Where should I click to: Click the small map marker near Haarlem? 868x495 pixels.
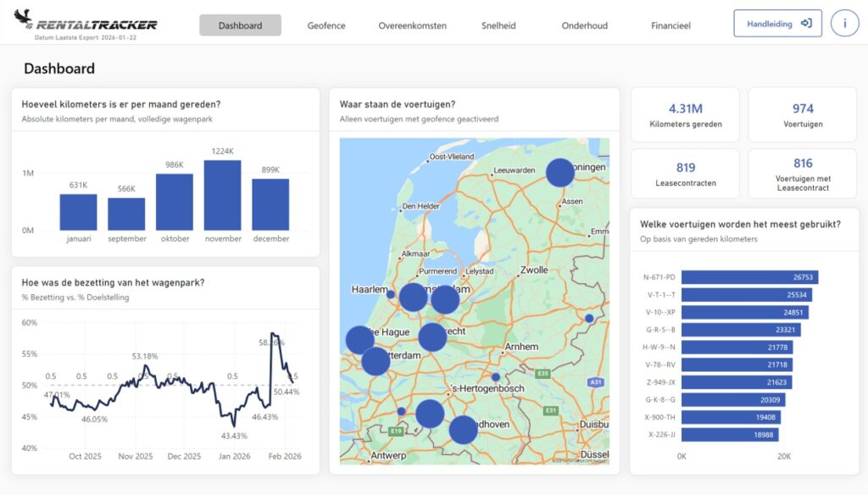click(x=390, y=295)
